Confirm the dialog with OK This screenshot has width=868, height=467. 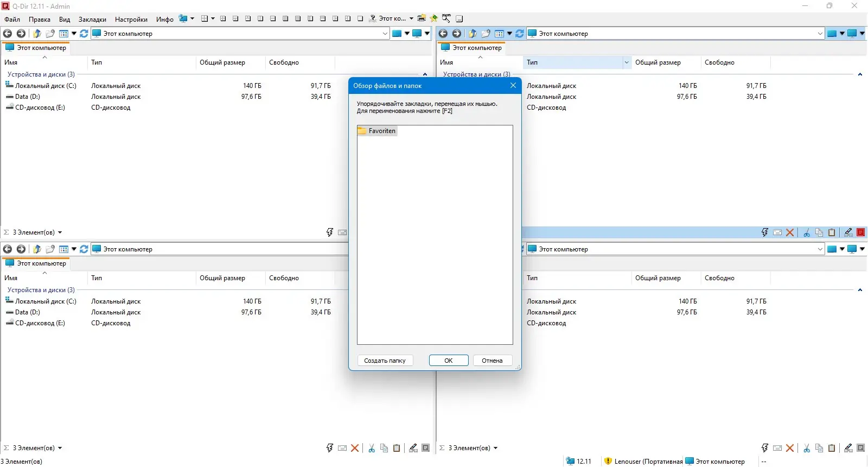coord(449,361)
